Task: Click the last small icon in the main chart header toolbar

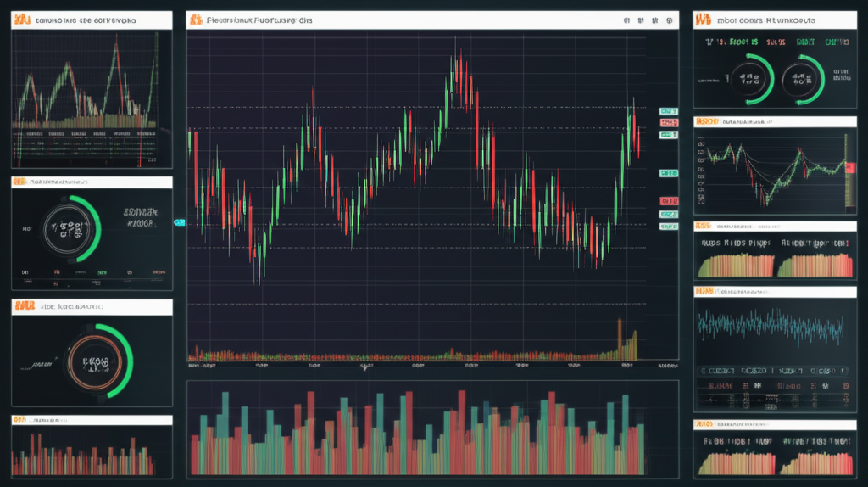Action: [x=670, y=19]
